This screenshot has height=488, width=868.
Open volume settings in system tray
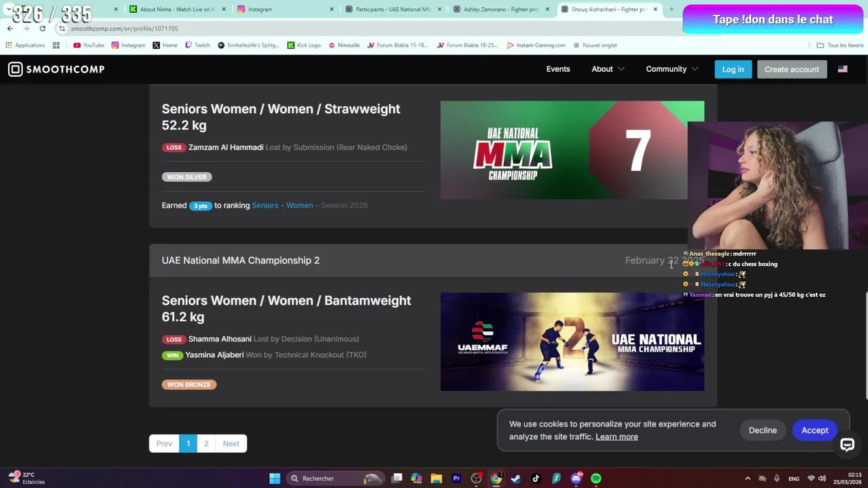[x=821, y=479]
